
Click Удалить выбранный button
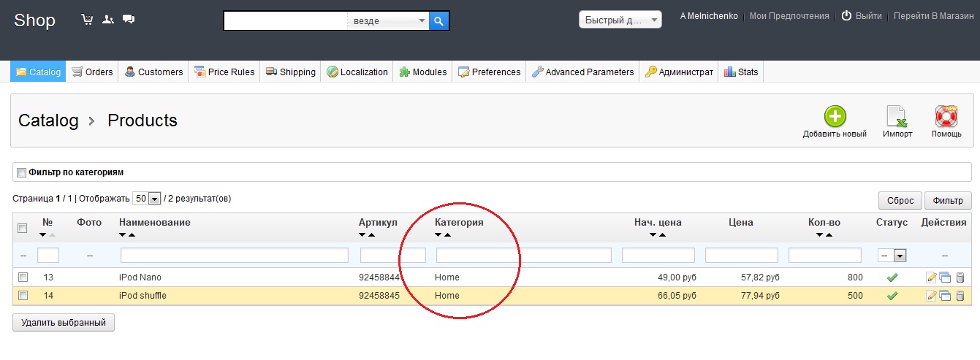point(64,322)
